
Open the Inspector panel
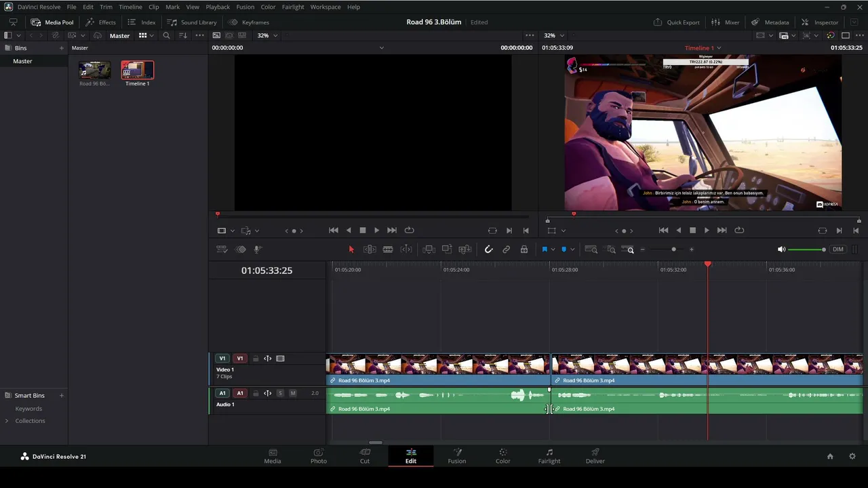click(820, 22)
